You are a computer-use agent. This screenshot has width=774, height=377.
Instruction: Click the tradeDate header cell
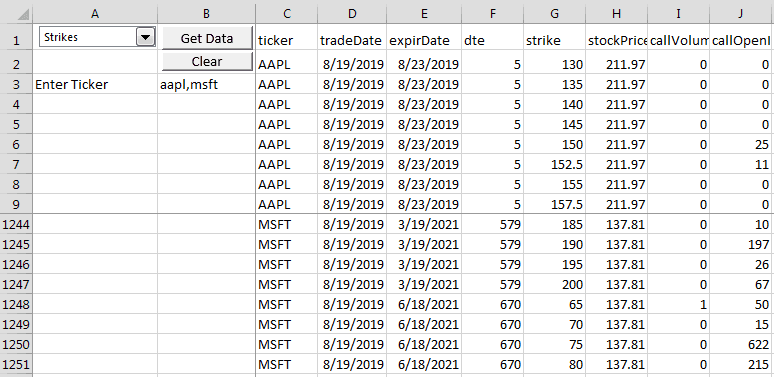[351, 40]
